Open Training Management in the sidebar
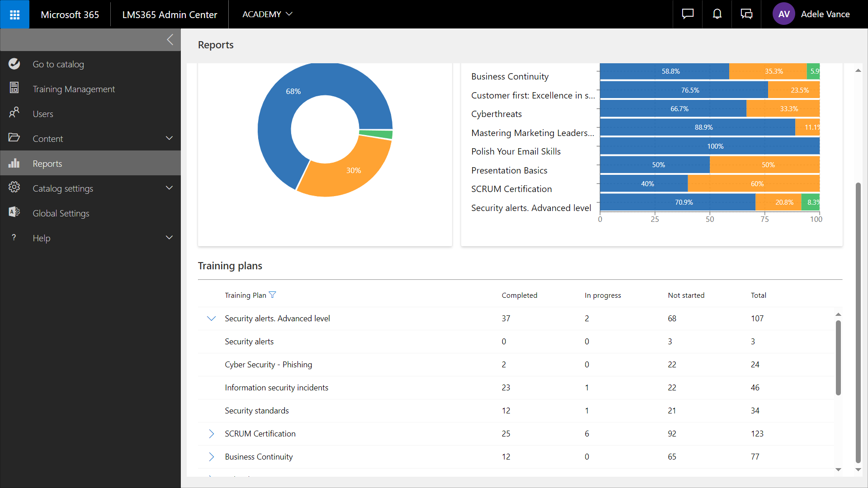Screen dimensions: 868x488 [x=74, y=89]
